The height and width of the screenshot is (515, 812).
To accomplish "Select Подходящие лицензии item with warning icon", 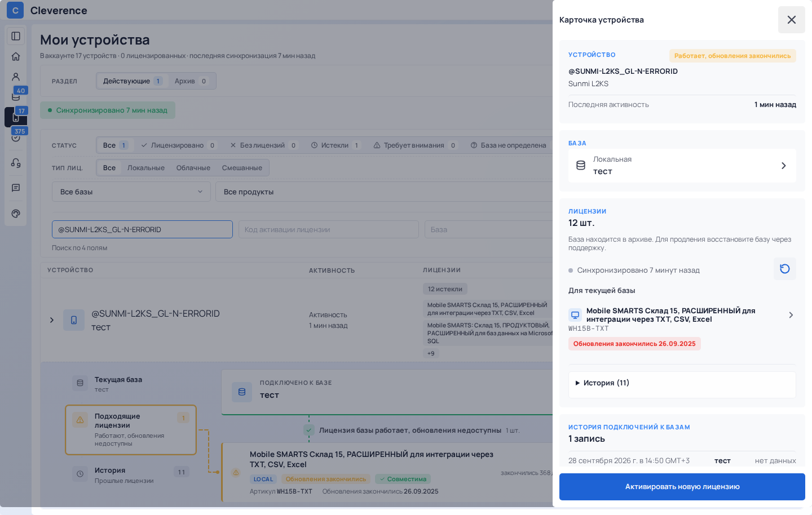I will click(131, 430).
